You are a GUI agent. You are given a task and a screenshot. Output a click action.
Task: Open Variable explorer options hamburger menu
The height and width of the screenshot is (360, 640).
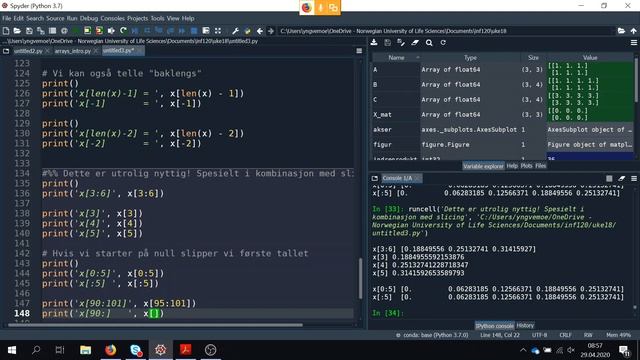(x=634, y=42)
